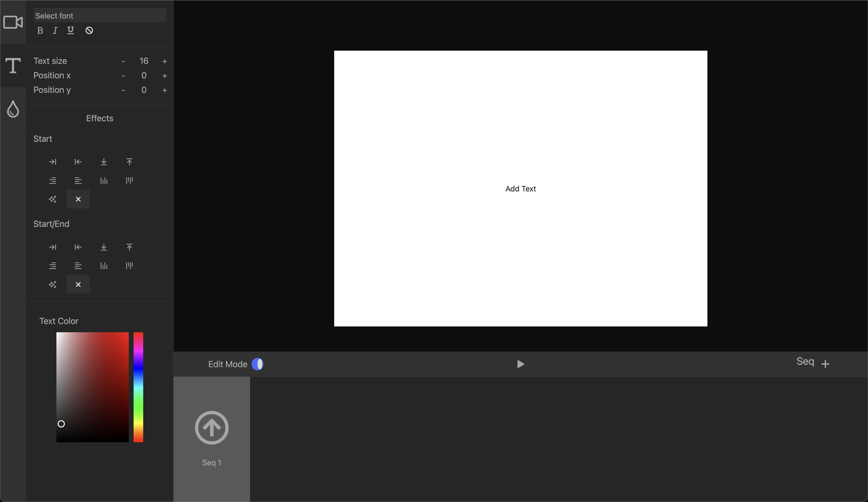Toggle italic text formatting
Viewport: 868px width, 502px height.
55,31
